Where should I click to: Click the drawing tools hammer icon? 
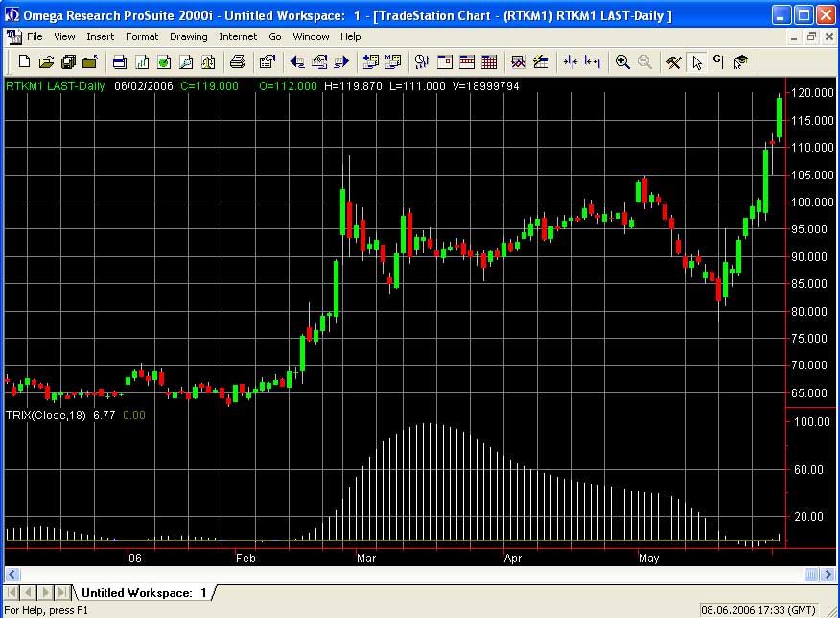pos(674,61)
